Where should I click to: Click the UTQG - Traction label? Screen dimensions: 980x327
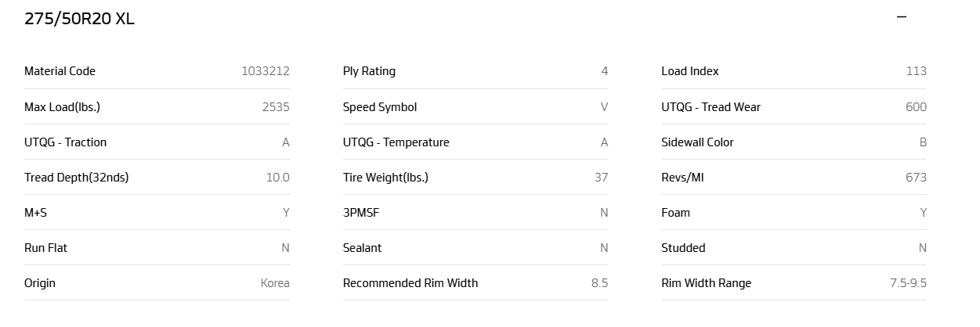(x=65, y=142)
